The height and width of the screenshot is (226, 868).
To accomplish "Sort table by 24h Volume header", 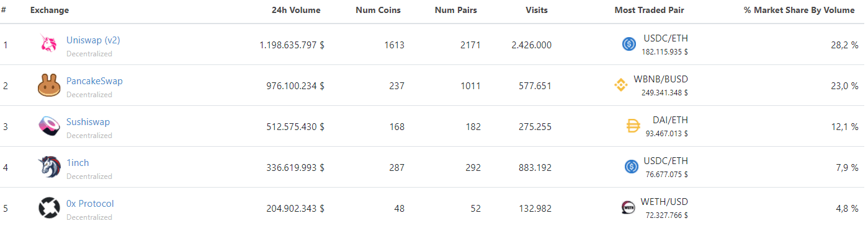I will point(296,11).
